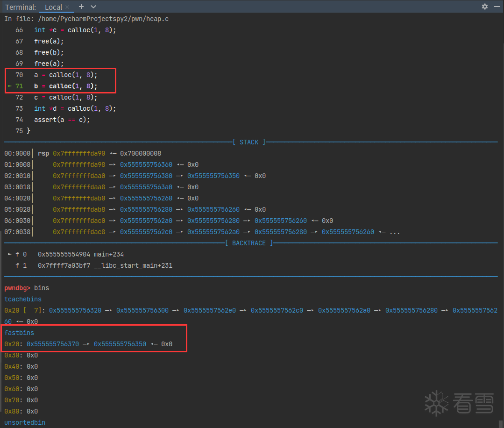This screenshot has height=428, width=504.
Task: Click stack address 0x7fffffffdac0
Action: pyautogui.click(x=79, y=221)
